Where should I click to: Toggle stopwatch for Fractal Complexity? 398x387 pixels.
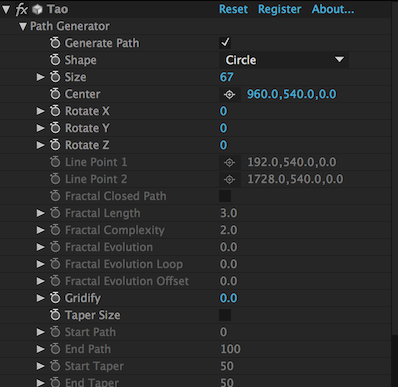point(55,230)
